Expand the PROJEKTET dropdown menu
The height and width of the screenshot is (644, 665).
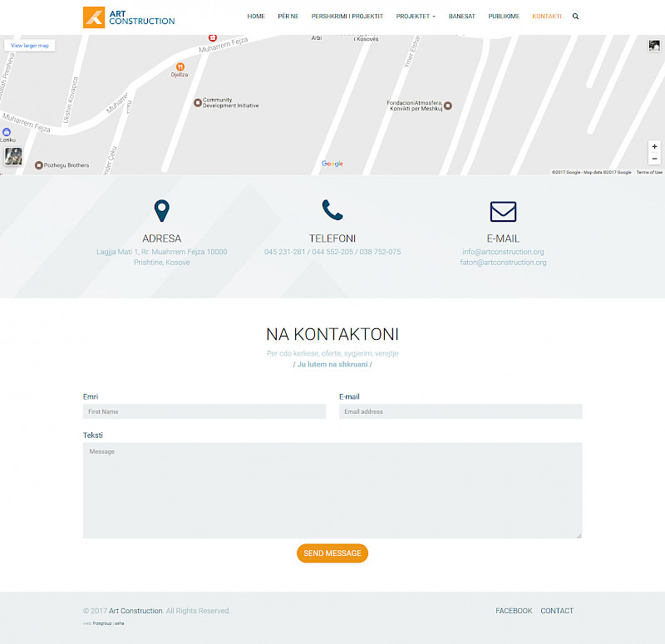tap(416, 16)
